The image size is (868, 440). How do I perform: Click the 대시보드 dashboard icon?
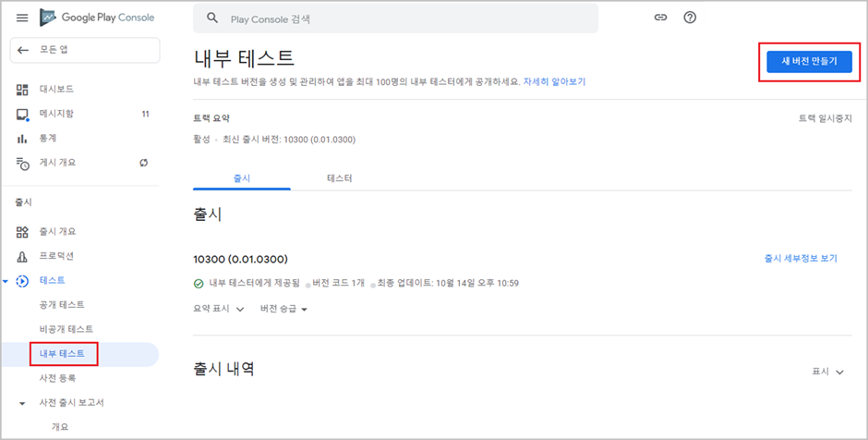click(22, 90)
